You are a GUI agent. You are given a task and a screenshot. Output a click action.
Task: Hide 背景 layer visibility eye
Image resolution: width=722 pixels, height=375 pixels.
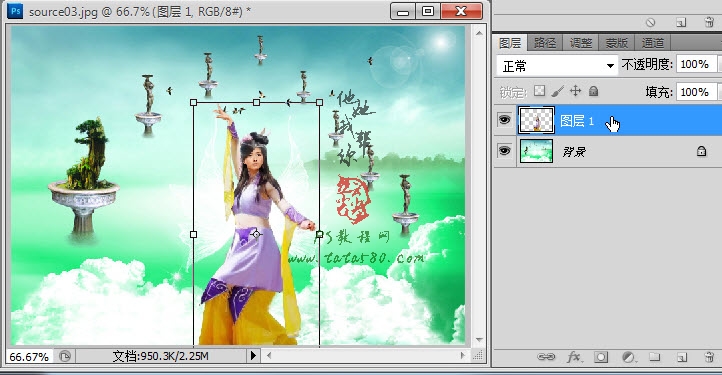(x=504, y=151)
